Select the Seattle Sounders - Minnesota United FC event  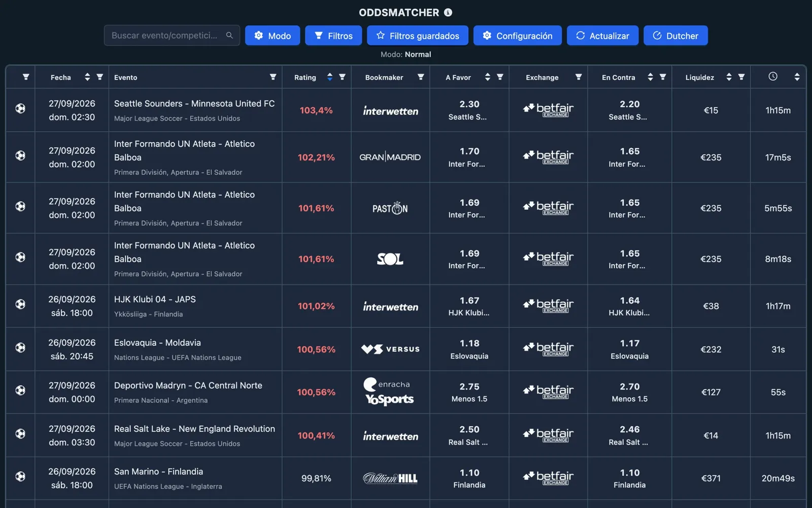(194, 104)
